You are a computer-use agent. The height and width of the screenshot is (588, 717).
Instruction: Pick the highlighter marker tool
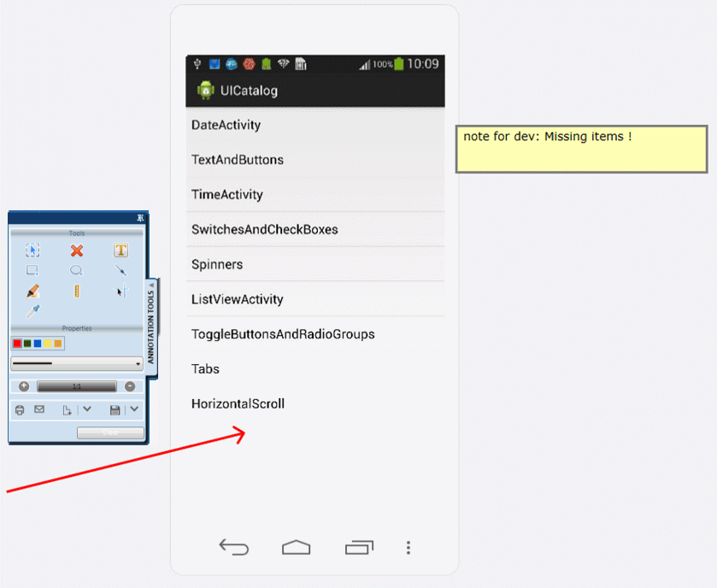(32, 291)
